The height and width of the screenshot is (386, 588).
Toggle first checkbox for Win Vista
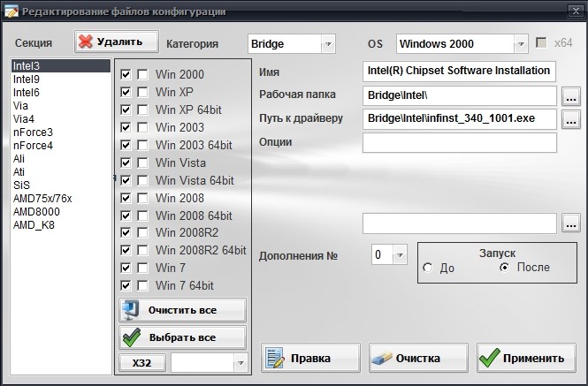[126, 163]
